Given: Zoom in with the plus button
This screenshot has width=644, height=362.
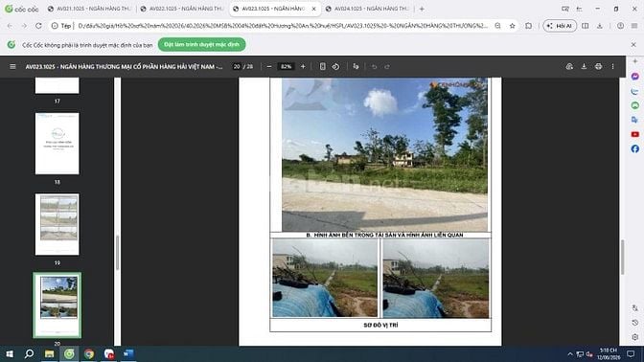Looking at the screenshot, I should coord(303,66).
